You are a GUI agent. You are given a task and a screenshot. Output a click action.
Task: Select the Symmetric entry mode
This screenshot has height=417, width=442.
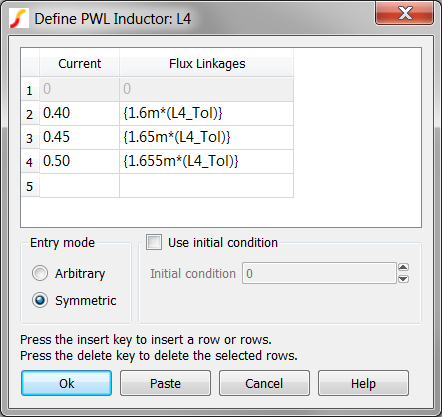tap(40, 300)
